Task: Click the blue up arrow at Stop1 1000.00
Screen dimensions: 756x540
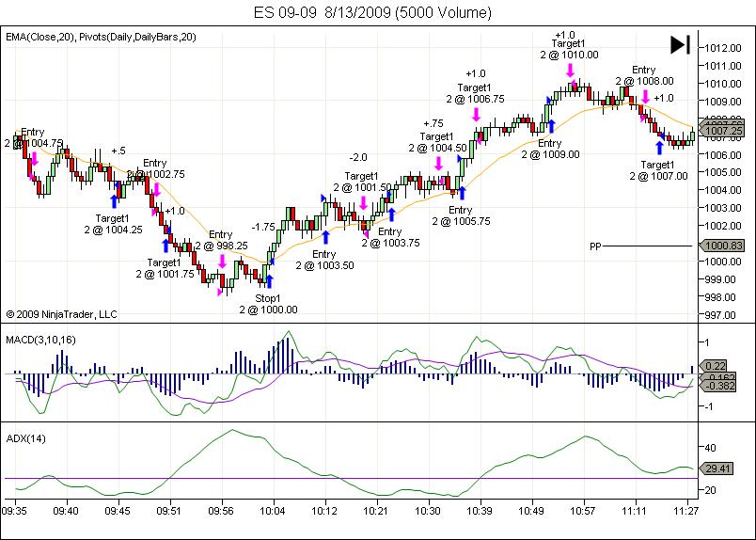Action: point(270,281)
